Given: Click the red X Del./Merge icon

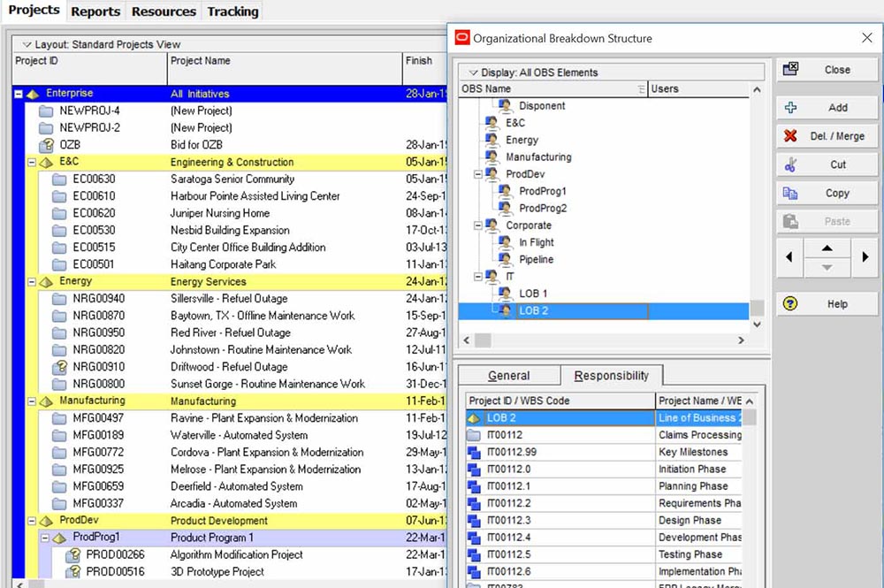Looking at the screenshot, I should (790, 136).
